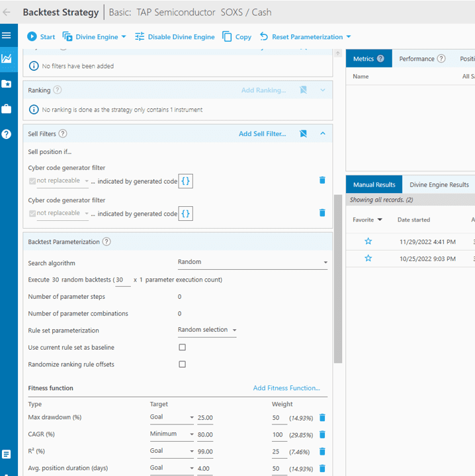Screen dimensions: 475x476
Task: Switch to Divine Engine Results tab
Action: [x=439, y=184]
